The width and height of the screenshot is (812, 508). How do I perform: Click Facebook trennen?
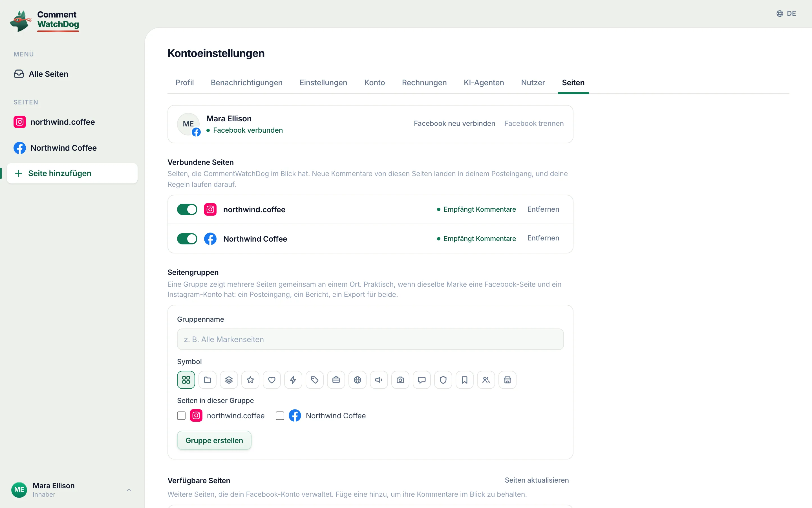pos(534,124)
